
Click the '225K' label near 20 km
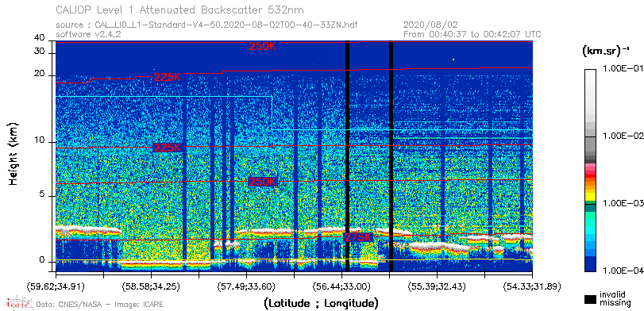(x=168, y=77)
